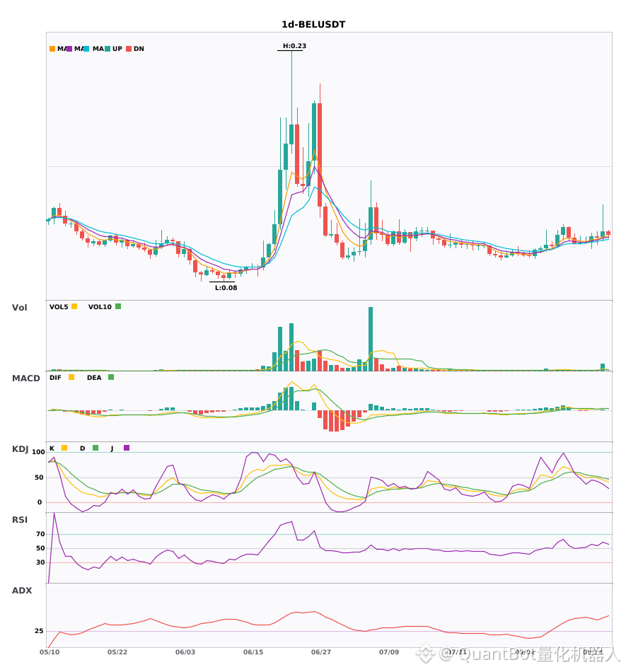
Task: Select the DEA legend text
Action: (x=94, y=378)
